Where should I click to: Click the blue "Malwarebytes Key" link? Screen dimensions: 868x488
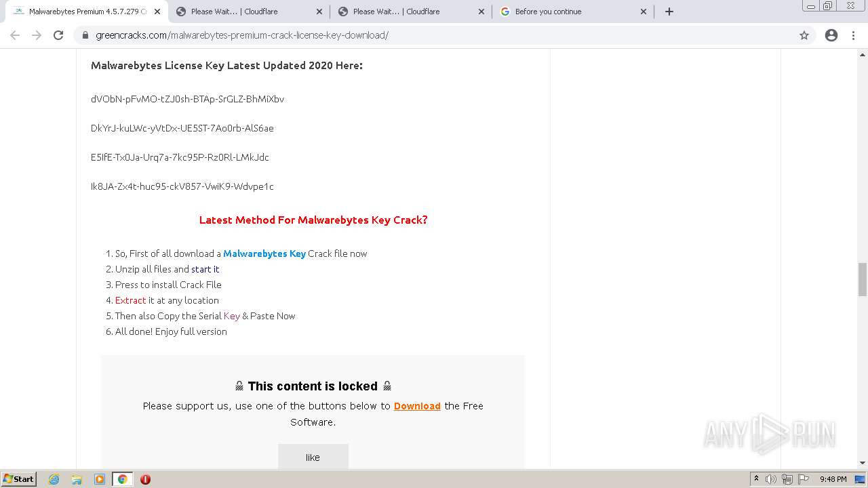click(x=264, y=253)
